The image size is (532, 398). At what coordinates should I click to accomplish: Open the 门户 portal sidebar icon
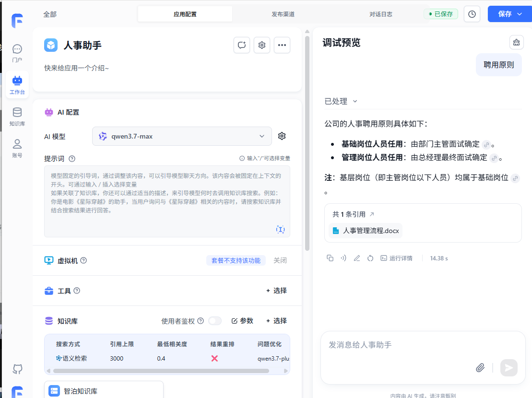click(x=17, y=53)
